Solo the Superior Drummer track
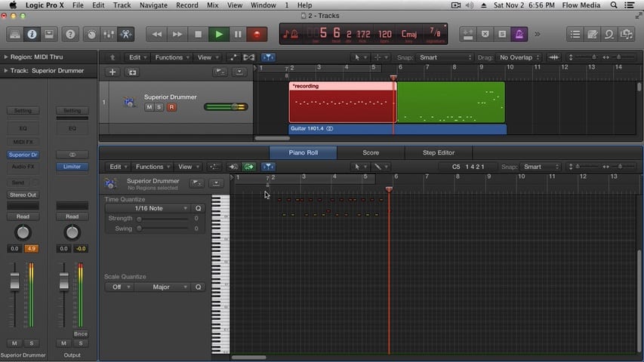The image size is (644, 362). (x=159, y=107)
